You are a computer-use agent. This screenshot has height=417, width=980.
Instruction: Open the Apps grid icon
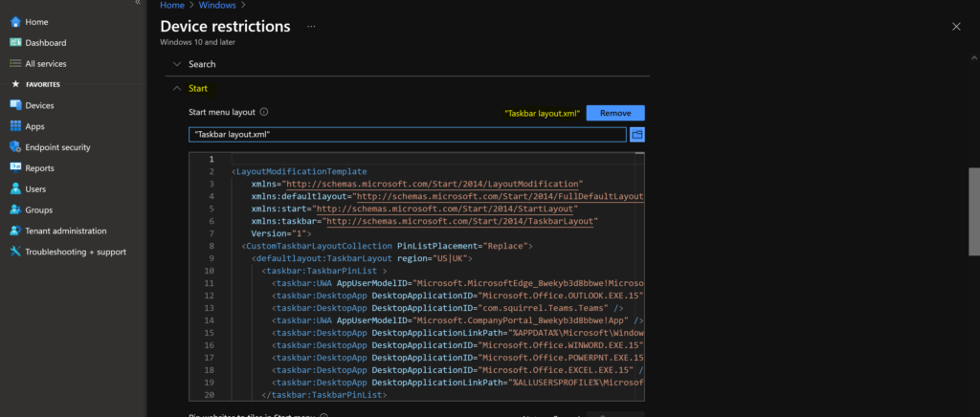tap(15, 126)
